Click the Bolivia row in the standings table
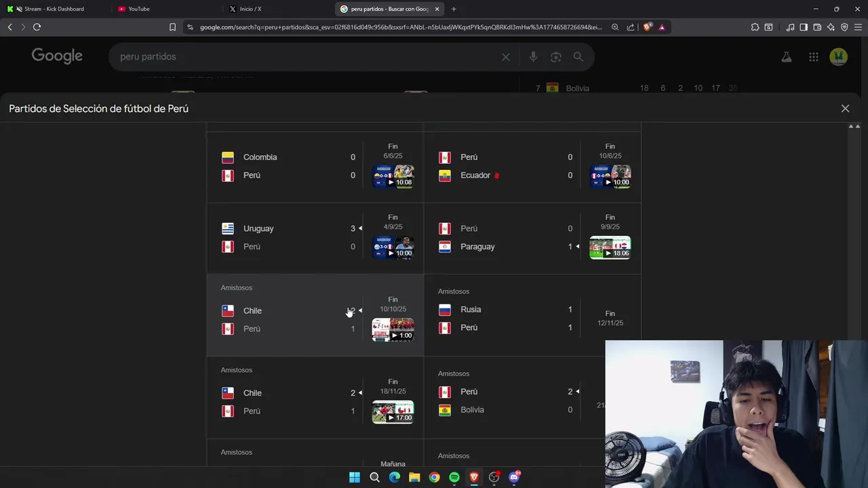Screen dimensions: 868x488 [637, 88]
